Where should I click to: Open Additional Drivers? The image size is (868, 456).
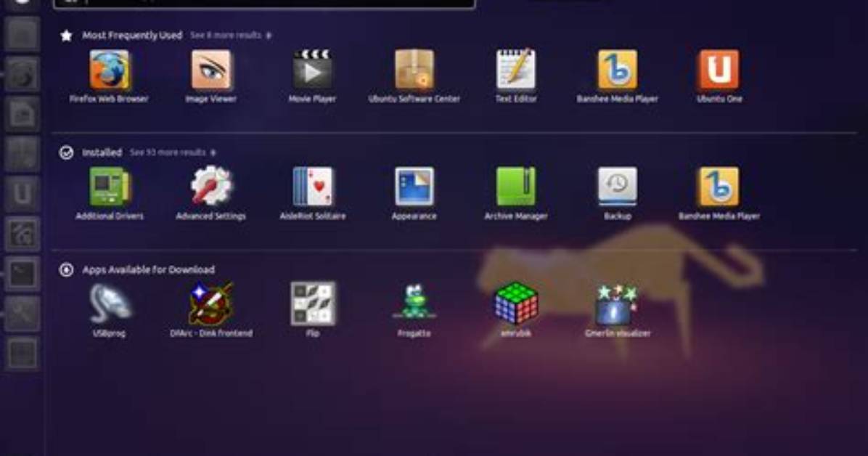point(109,187)
